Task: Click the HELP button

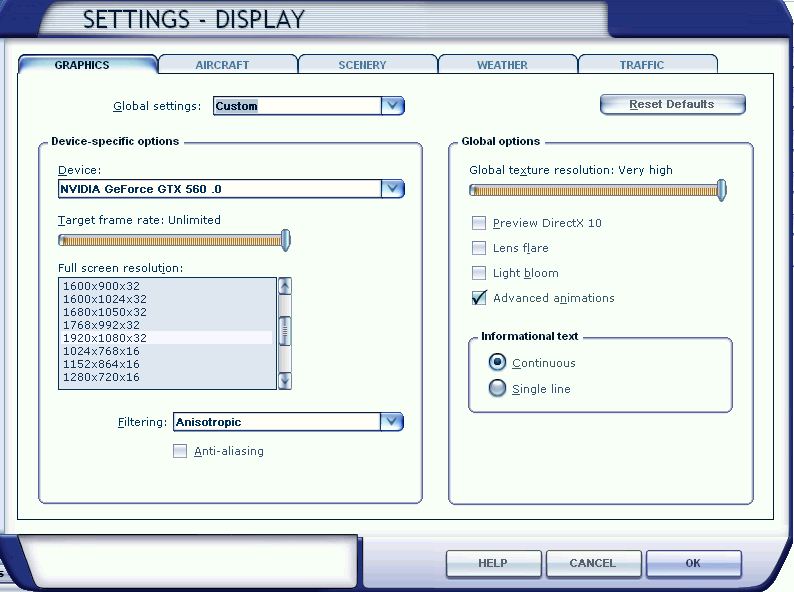Action: (493, 563)
